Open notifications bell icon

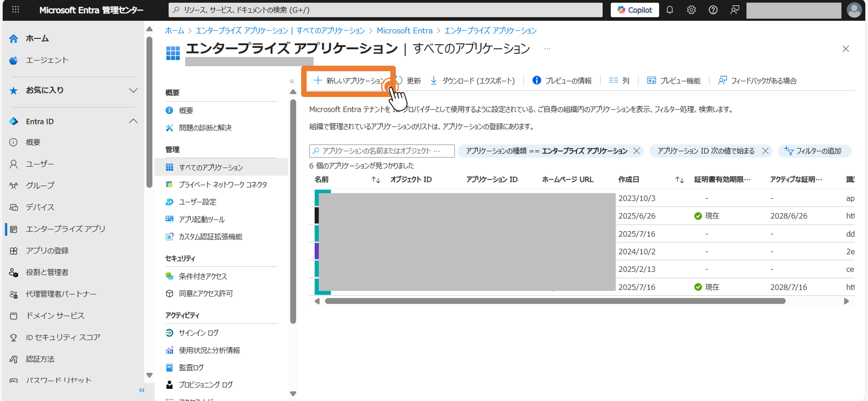669,10
